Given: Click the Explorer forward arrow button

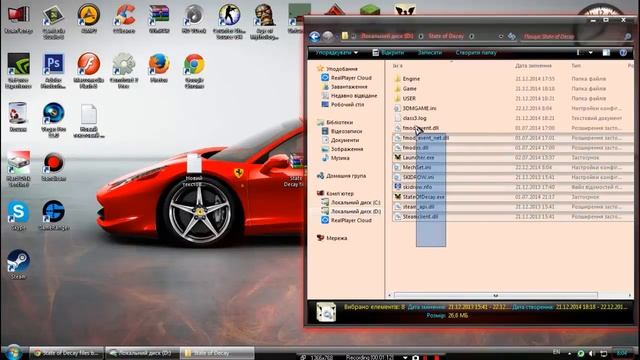Looking at the screenshot, I should [x=327, y=37].
